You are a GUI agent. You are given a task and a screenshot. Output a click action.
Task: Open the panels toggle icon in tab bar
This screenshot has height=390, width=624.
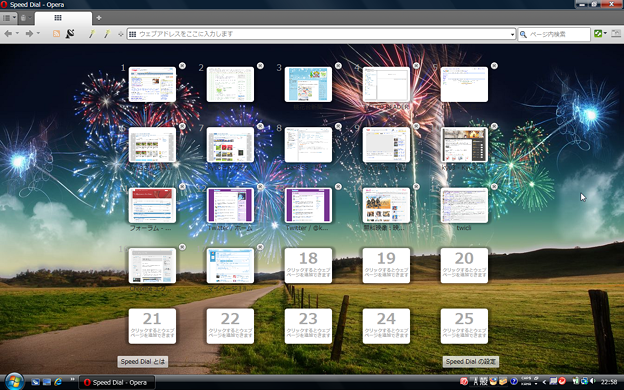[x=6, y=18]
